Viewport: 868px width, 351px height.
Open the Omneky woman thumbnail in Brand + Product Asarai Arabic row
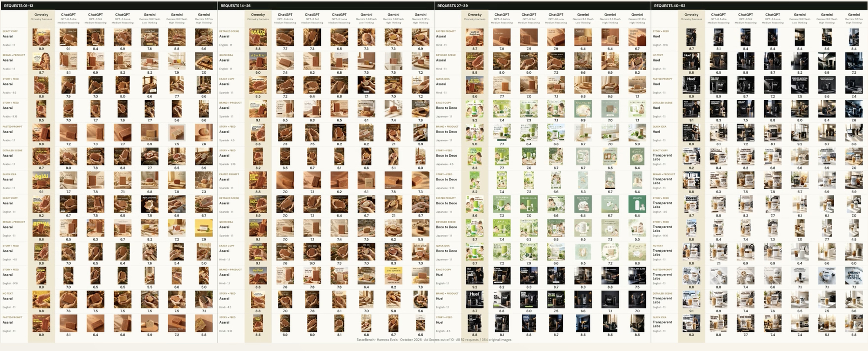click(x=41, y=62)
